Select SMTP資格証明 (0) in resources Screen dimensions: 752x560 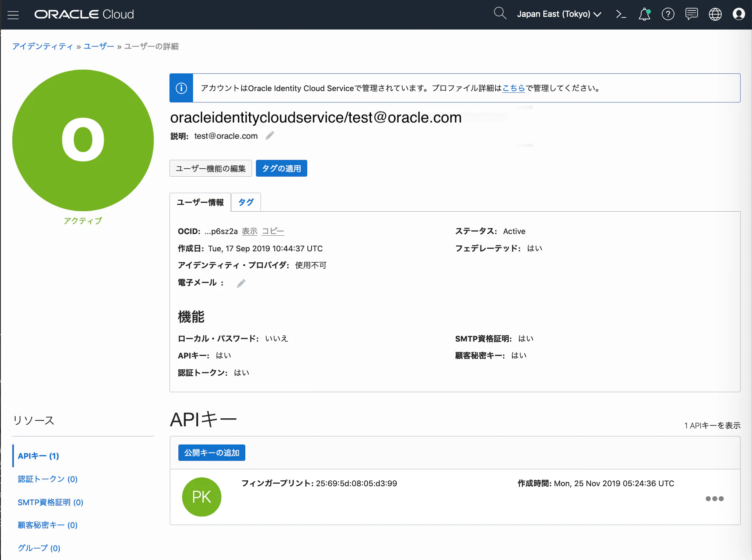[x=51, y=502]
